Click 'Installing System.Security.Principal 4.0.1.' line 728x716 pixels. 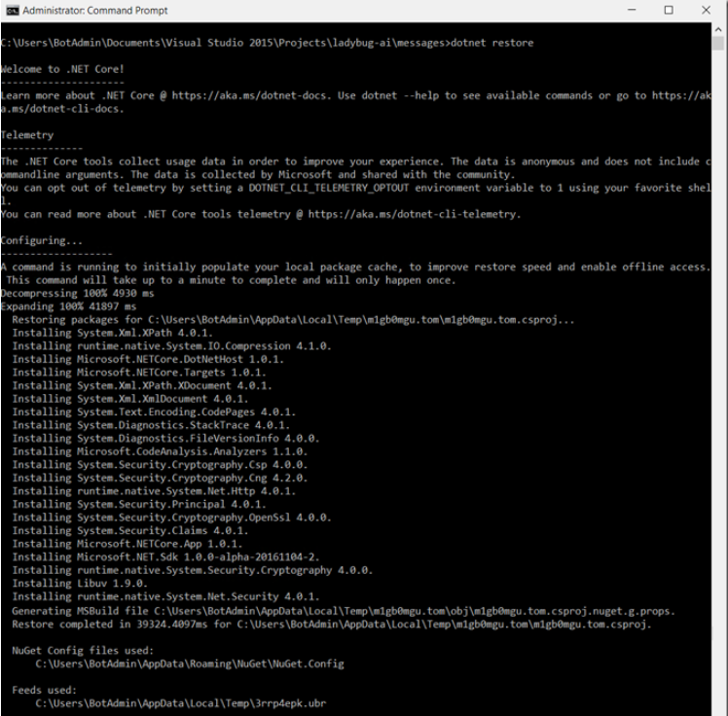(139, 504)
